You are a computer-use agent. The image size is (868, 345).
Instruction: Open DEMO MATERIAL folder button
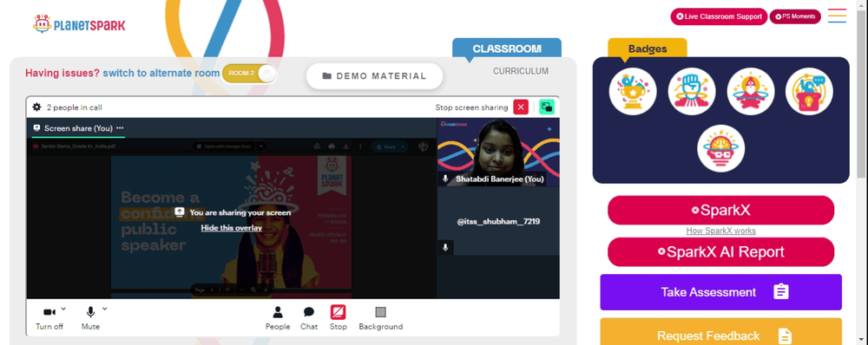[x=375, y=75]
